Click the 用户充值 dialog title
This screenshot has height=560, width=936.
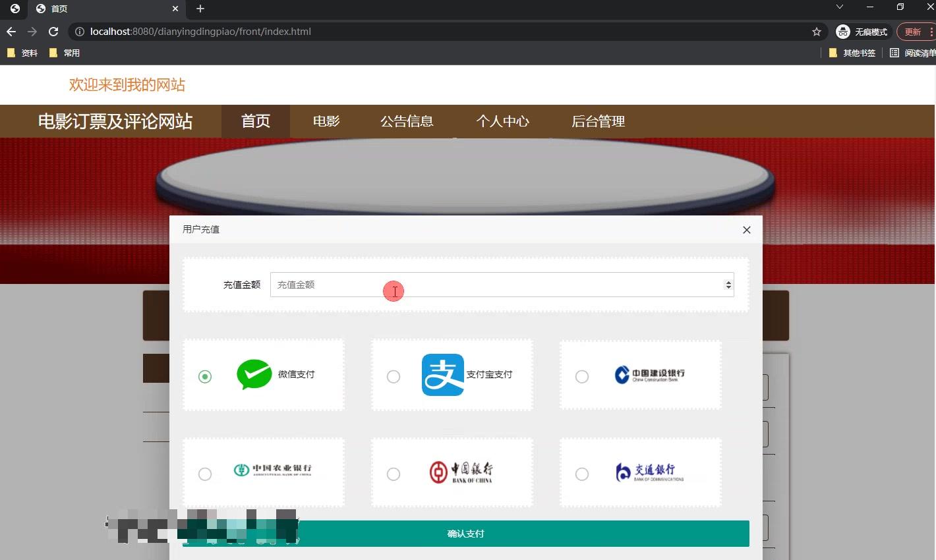click(201, 229)
